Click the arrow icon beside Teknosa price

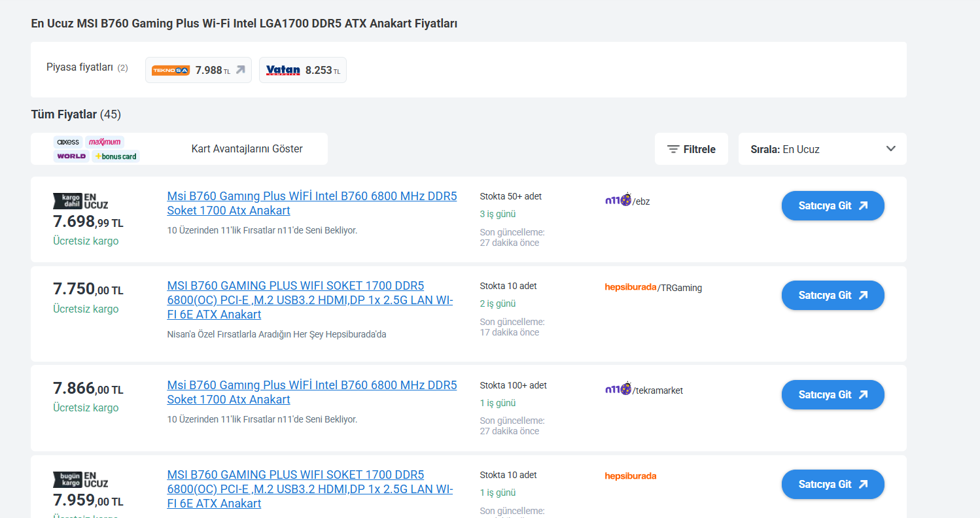tap(240, 70)
